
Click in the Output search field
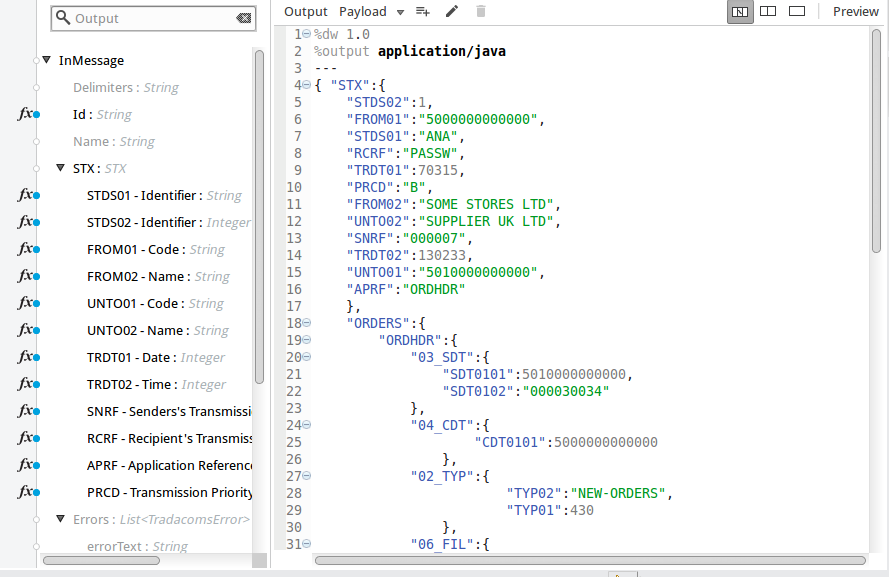150,18
